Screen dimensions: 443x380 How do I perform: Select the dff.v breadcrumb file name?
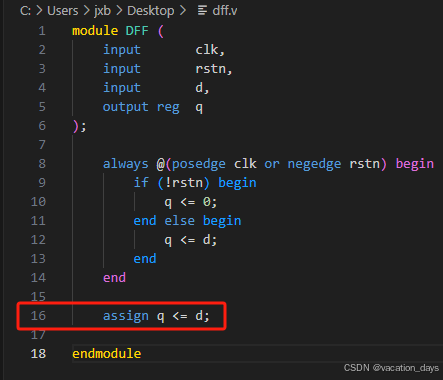click(x=225, y=11)
